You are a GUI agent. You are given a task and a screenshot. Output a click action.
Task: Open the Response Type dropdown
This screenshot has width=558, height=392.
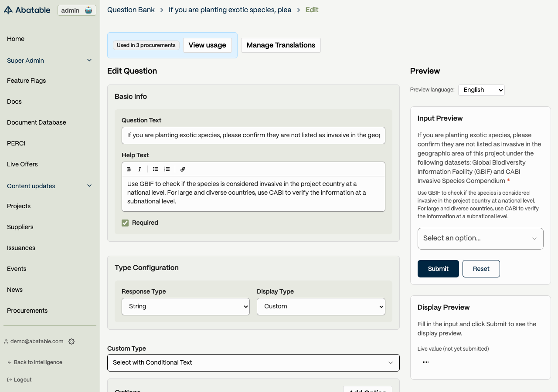[186, 307]
